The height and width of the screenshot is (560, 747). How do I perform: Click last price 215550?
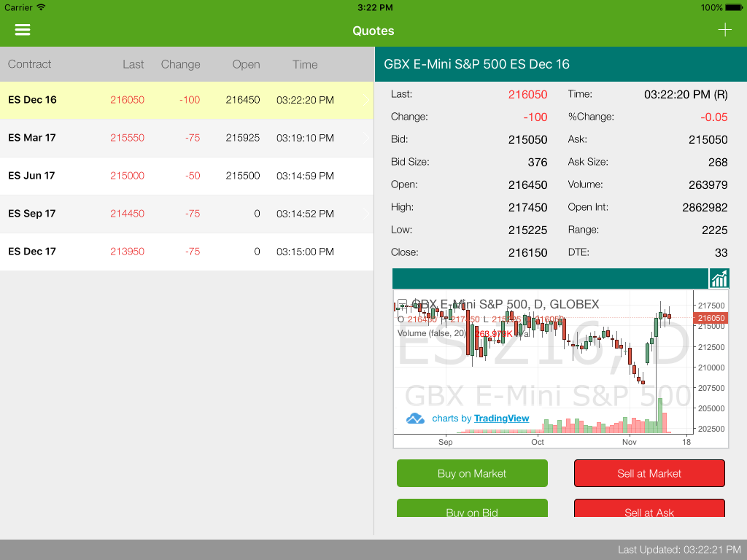click(x=127, y=138)
